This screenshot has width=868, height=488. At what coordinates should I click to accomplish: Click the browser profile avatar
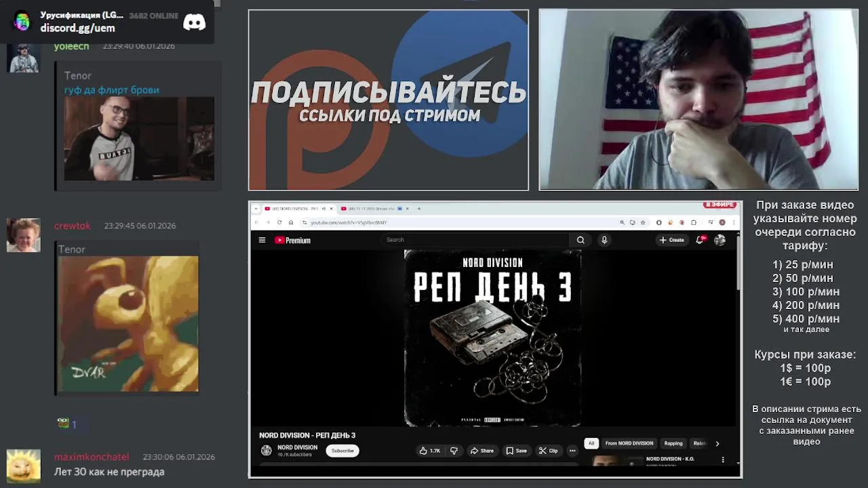pyautogui.click(x=722, y=222)
